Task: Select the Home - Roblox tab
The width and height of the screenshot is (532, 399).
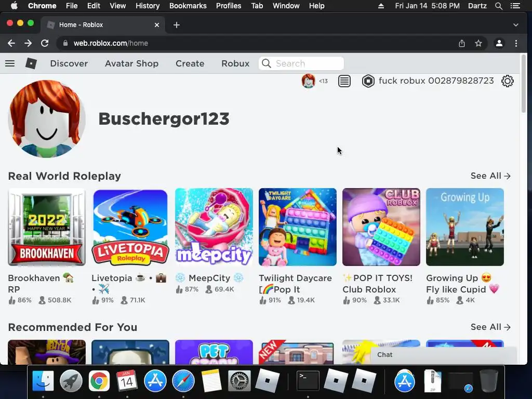Action: pyautogui.click(x=103, y=25)
